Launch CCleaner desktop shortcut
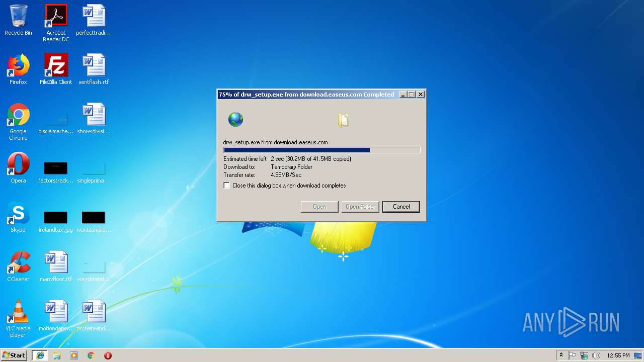Image resolution: width=644 pixels, height=362 pixels. point(18,266)
